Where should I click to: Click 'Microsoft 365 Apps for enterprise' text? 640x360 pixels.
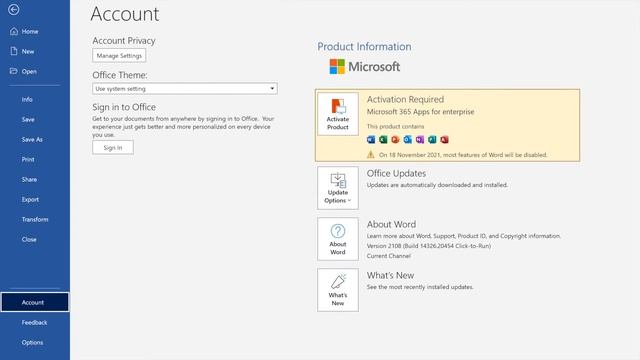coord(420,111)
